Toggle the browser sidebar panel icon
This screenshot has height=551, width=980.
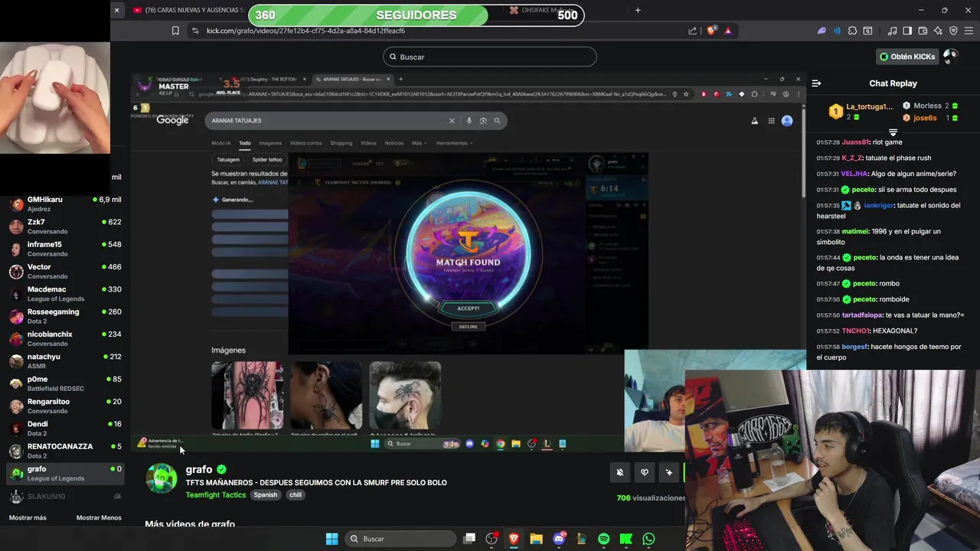907,31
